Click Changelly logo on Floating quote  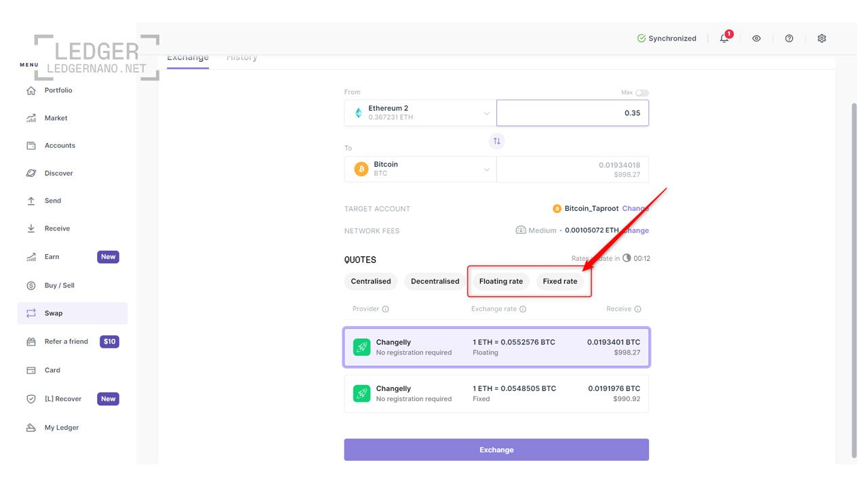362,347
